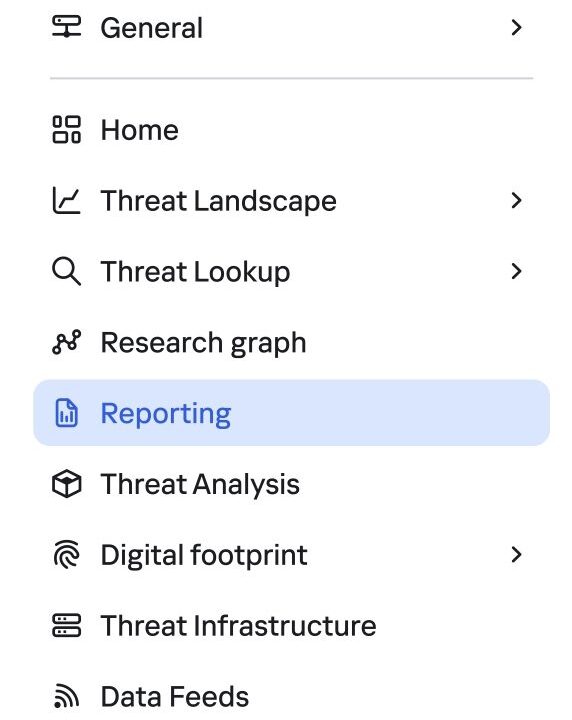
Task: Expand the Threat Landscape submenu arrow
Action: coord(516,200)
